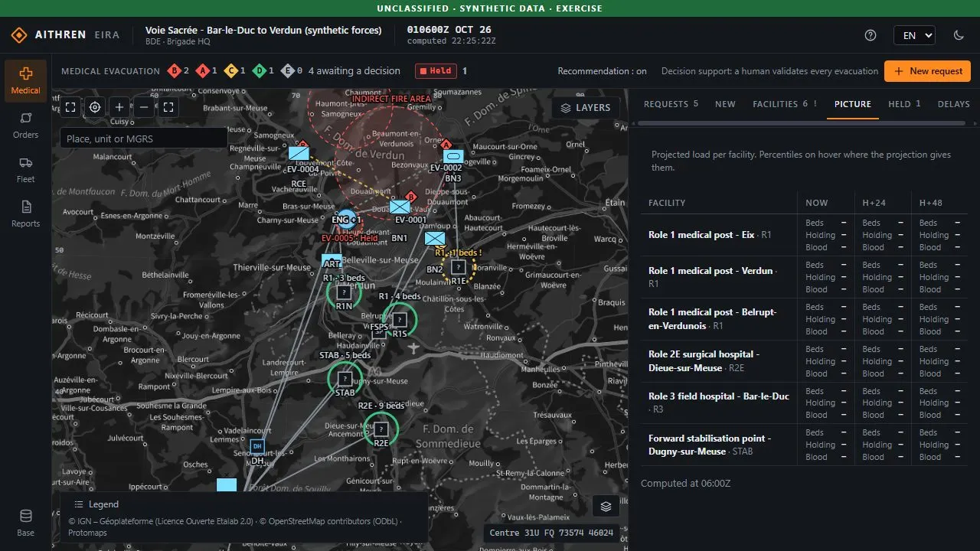Click the EV-0005 · Held map label
Image resolution: width=980 pixels, height=551 pixels.
[350, 238]
